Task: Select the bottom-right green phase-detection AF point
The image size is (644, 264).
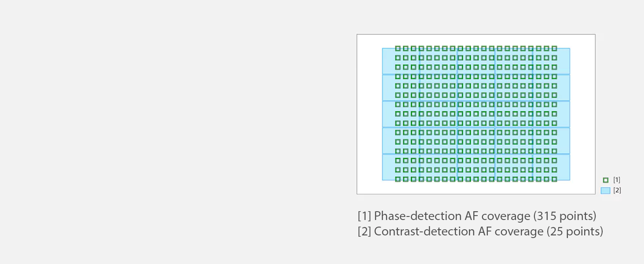Action: click(554, 179)
